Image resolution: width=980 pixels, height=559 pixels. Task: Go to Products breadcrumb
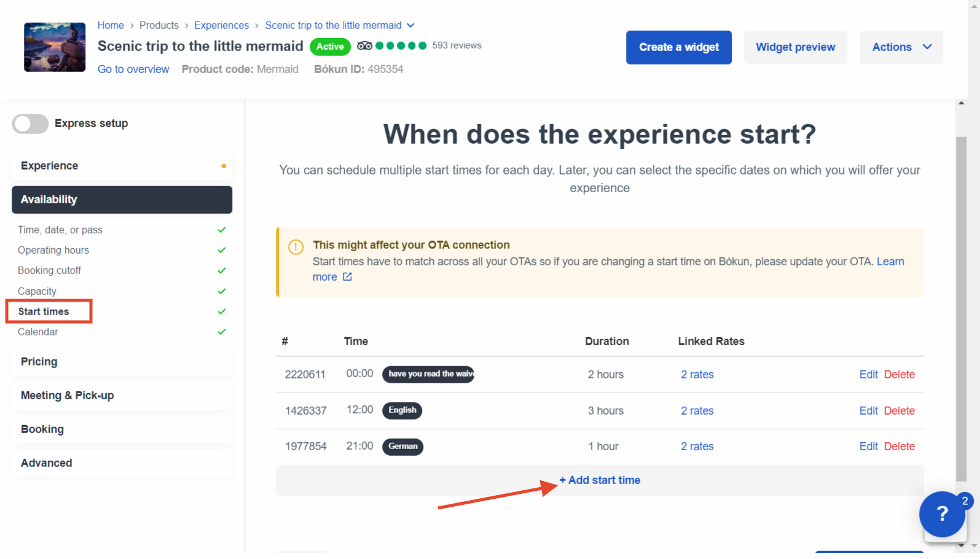coord(159,25)
